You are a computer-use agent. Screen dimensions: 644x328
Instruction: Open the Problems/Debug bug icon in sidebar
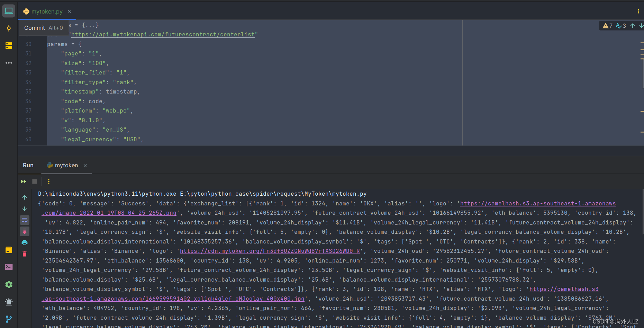pos(9,302)
